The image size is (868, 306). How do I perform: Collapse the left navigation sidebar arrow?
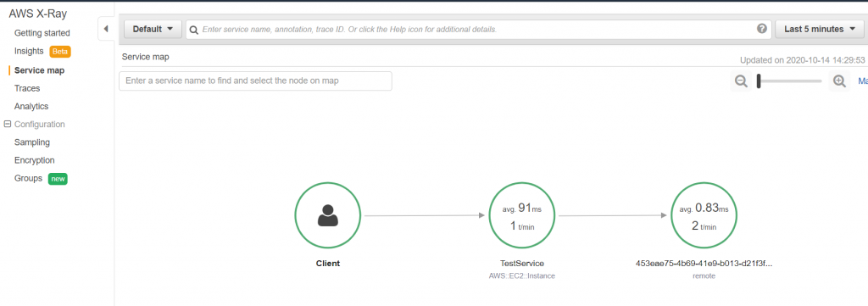pos(106,29)
